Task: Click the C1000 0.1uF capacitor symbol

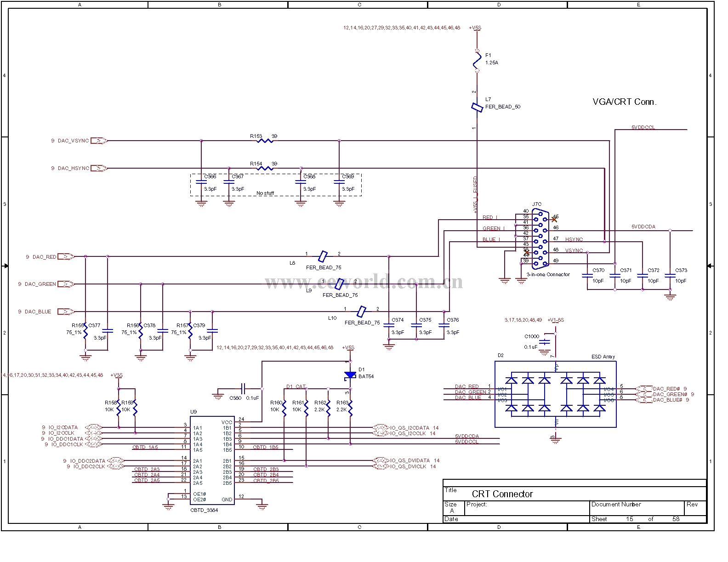Action: point(545,342)
